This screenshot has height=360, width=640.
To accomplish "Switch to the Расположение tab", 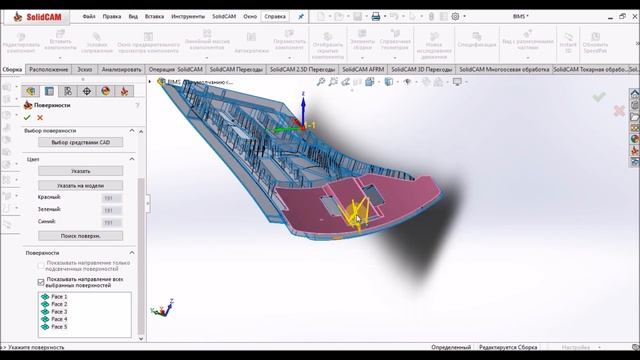I will (49, 69).
